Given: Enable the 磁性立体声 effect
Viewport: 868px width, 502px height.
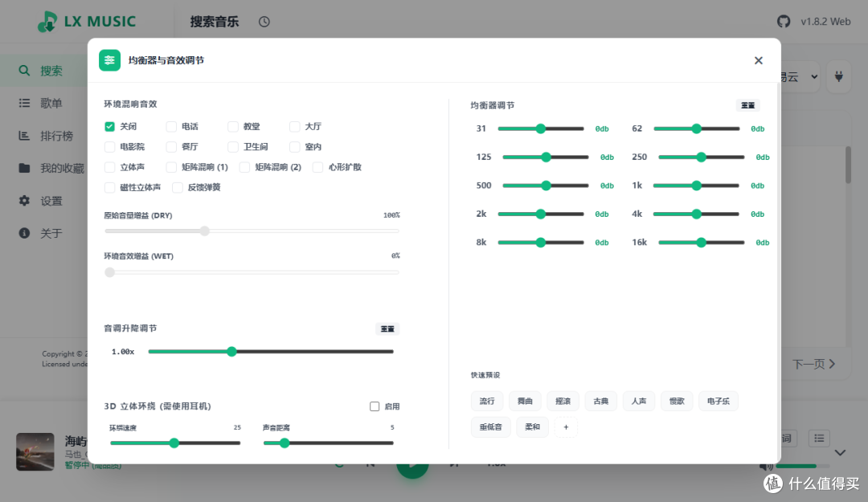Looking at the screenshot, I should pos(109,188).
